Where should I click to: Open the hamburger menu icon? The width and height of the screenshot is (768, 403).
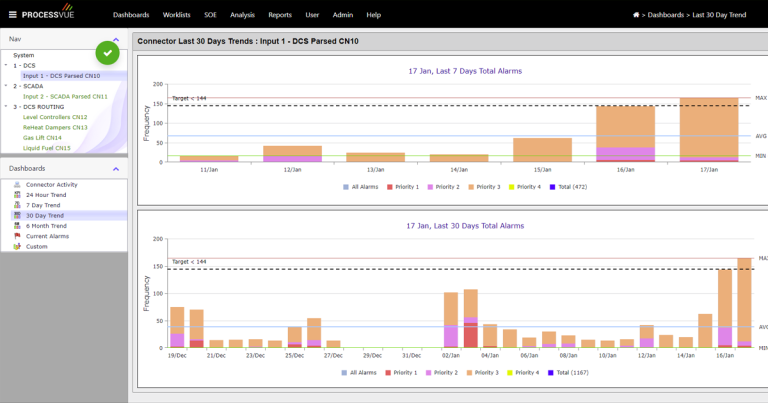pos(13,15)
